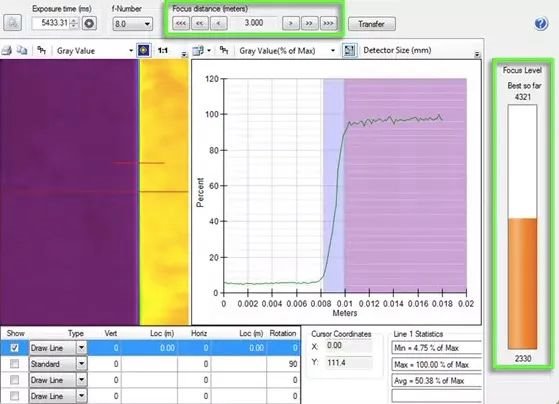The width and height of the screenshot is (559, 404).
Task: Click the leftmost top toolbar icon
Action: click(12, 23)
